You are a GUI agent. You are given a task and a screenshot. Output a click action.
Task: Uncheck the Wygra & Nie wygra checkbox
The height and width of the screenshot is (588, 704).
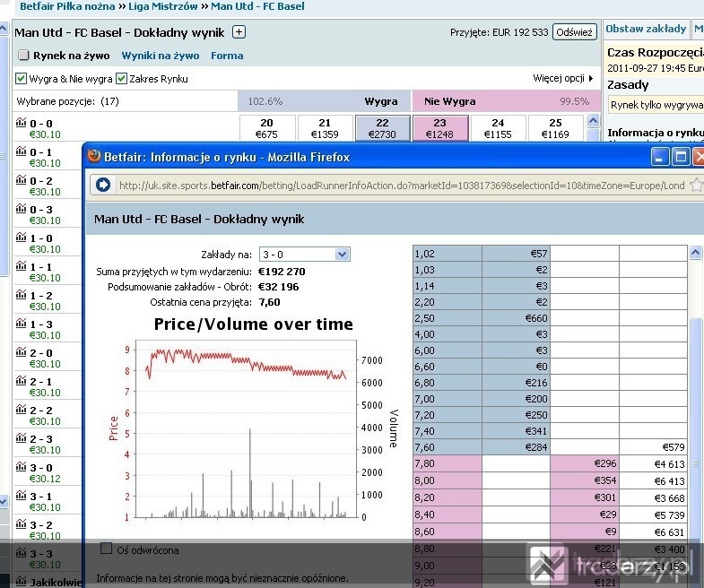pyautogui.click(x=21, y=79)
